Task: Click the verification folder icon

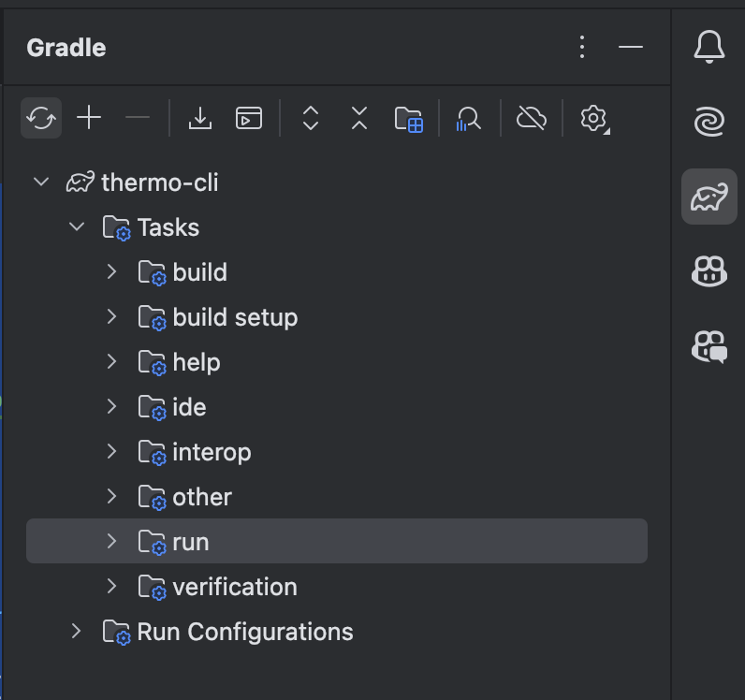Action: 152,588
